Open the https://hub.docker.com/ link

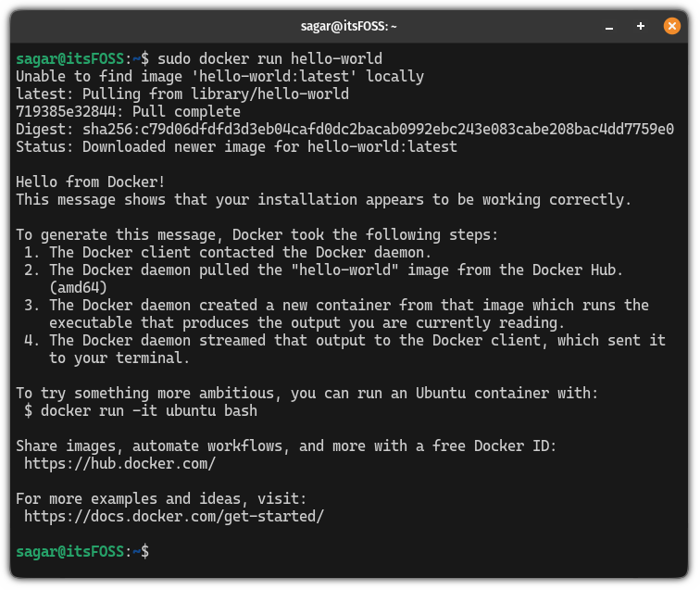pos(119,463)
